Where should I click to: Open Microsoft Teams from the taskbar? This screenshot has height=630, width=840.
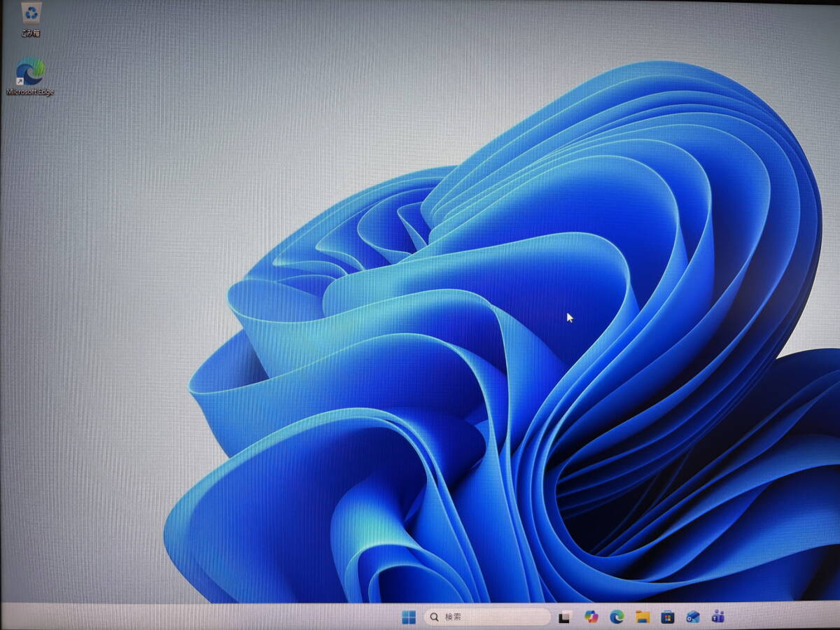[x=717, y=617]
